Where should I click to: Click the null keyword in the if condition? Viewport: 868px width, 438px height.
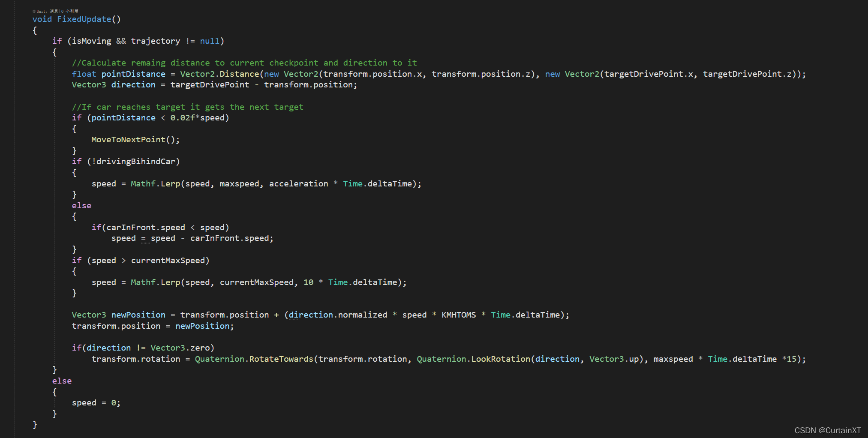[x=210, y=41]
